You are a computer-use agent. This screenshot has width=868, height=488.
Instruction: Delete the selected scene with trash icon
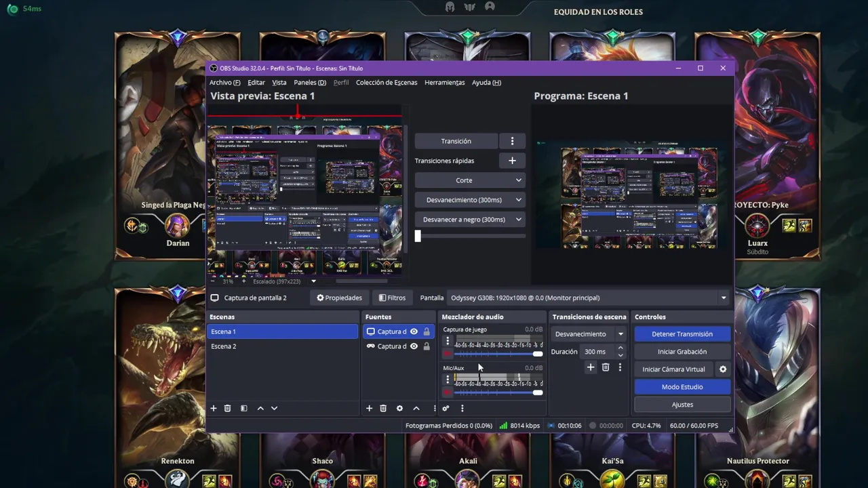click(x=227, y=408)
